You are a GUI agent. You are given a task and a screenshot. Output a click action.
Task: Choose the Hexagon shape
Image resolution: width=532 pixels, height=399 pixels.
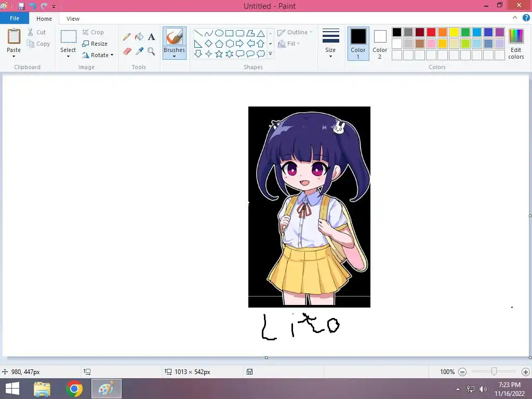(229, 44)
